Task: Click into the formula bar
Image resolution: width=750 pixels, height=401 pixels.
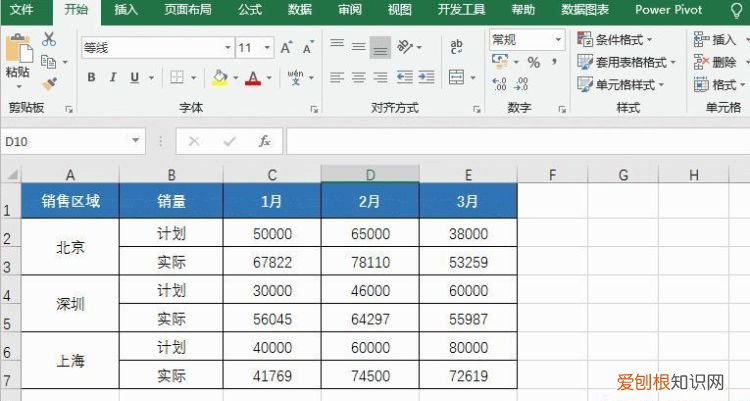Action: 518,141
